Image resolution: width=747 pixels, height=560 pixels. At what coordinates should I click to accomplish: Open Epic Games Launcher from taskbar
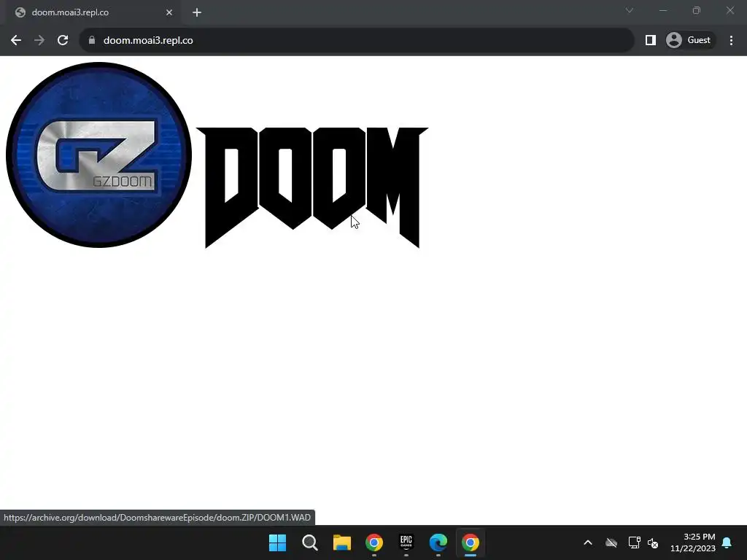pyautogui.click(x=406, y=542)
